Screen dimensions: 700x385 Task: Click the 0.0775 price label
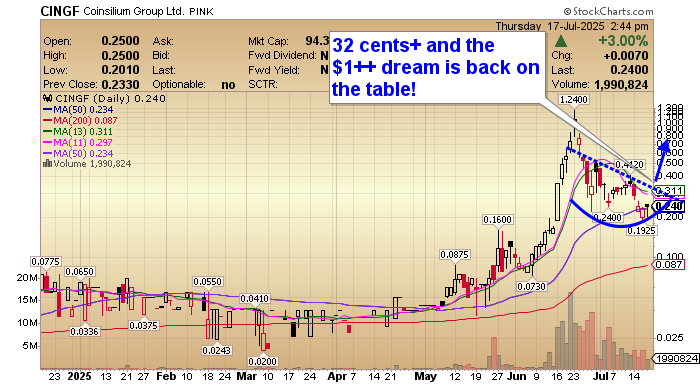[46, 261]
